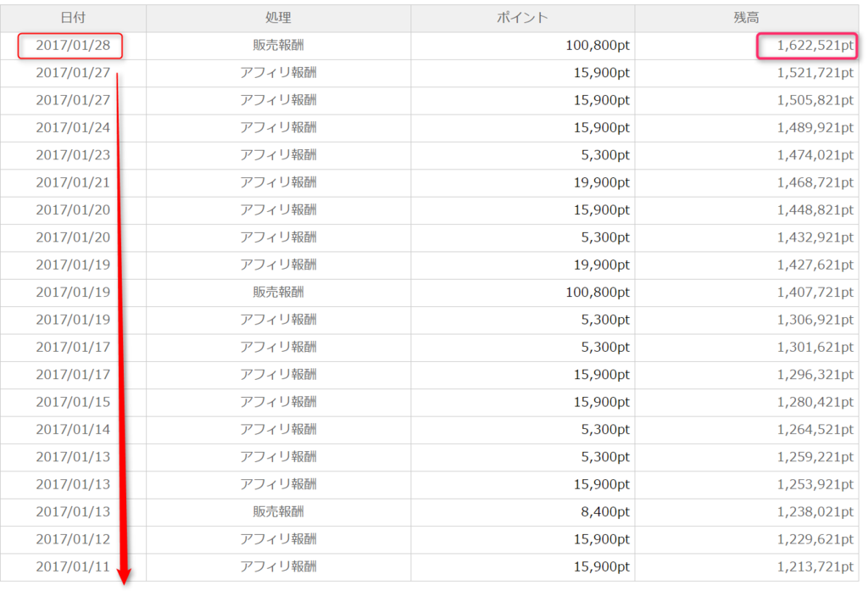Click the ポイント column header

pyautogui.click(x=522, y=18)
